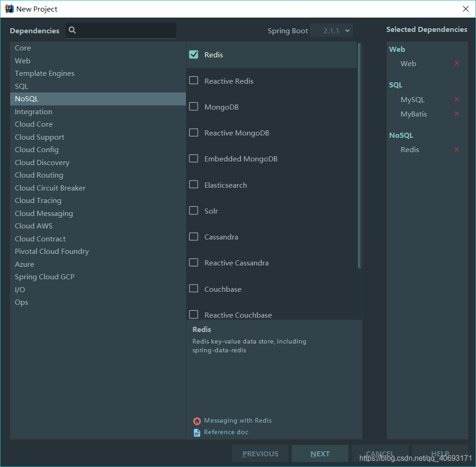Select the Cloud Tracing category
Screen dimensions: 476x467
coord(98,201)
